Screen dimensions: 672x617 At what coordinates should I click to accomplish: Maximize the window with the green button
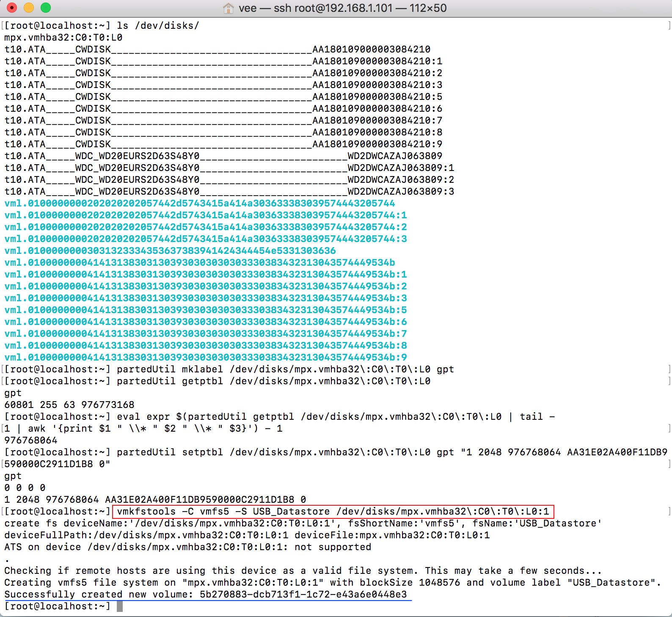tap(46, 8)
